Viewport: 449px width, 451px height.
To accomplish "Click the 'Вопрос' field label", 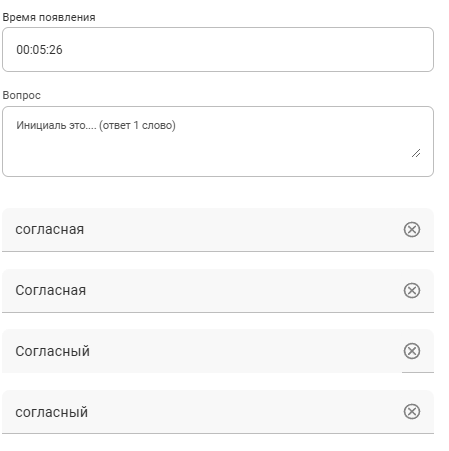I will coord(21,95).
